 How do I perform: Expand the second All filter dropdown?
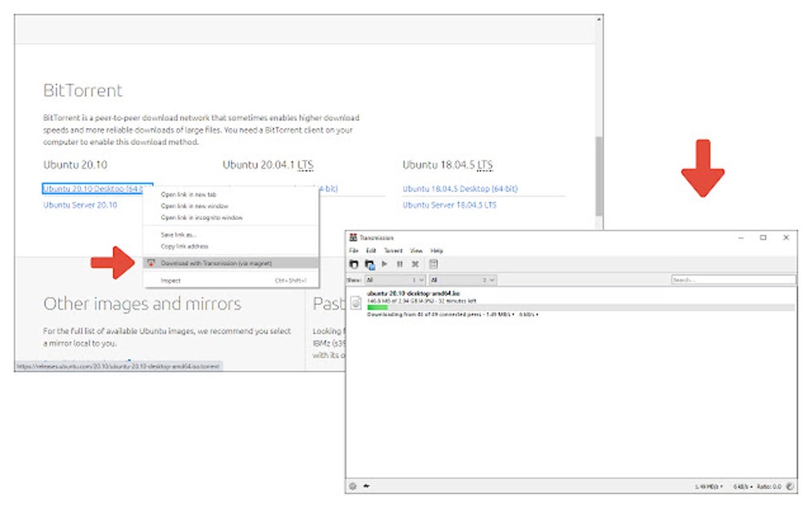click(463, 280)
